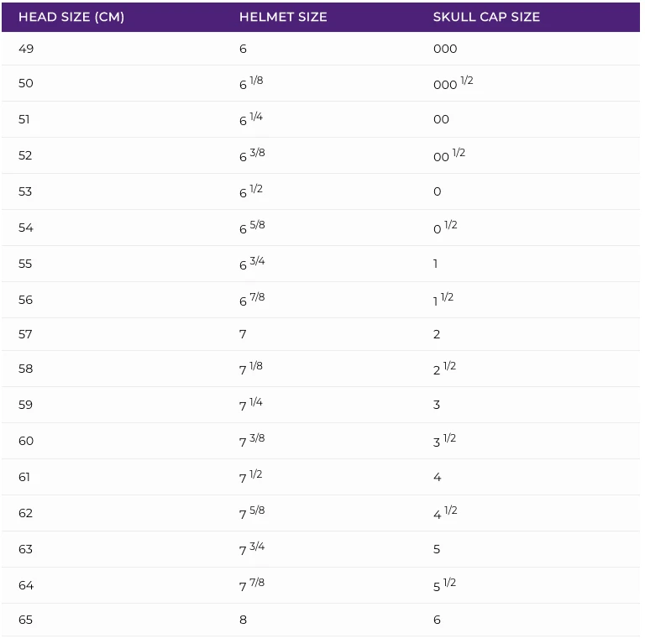Select skull cap size 4 cell
This screenshot has width=645, height=644.
[x=437, y=477]
